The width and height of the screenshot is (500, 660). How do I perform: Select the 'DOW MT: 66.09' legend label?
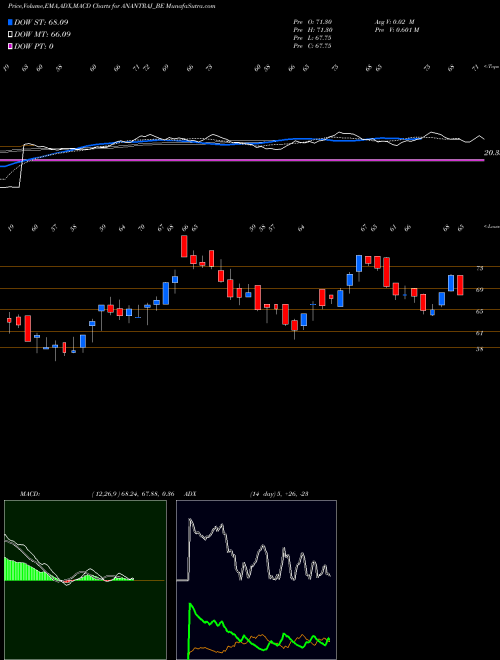tap(43, 35)
